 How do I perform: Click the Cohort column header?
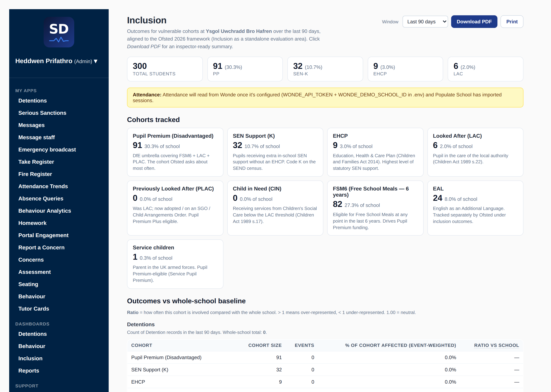click(x=142, y=345)
